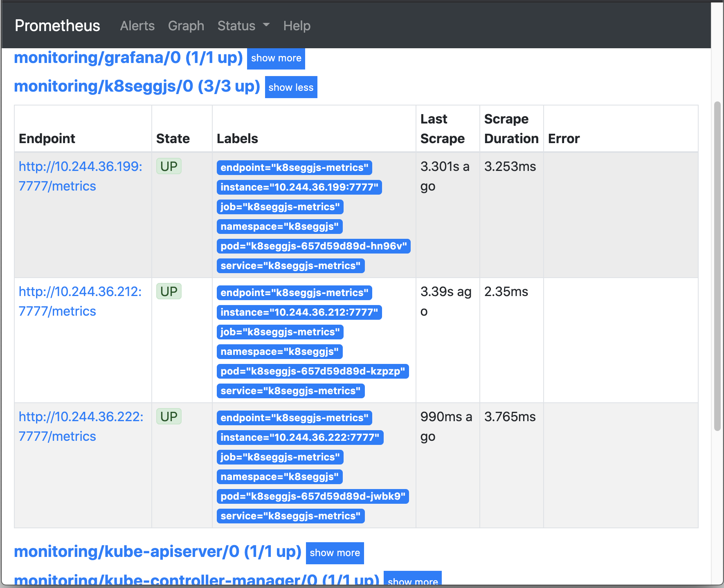Show more for monitoring/kube-controller-manager/0
This screenshot has height=588, width=724.
(x=413, y=578)
